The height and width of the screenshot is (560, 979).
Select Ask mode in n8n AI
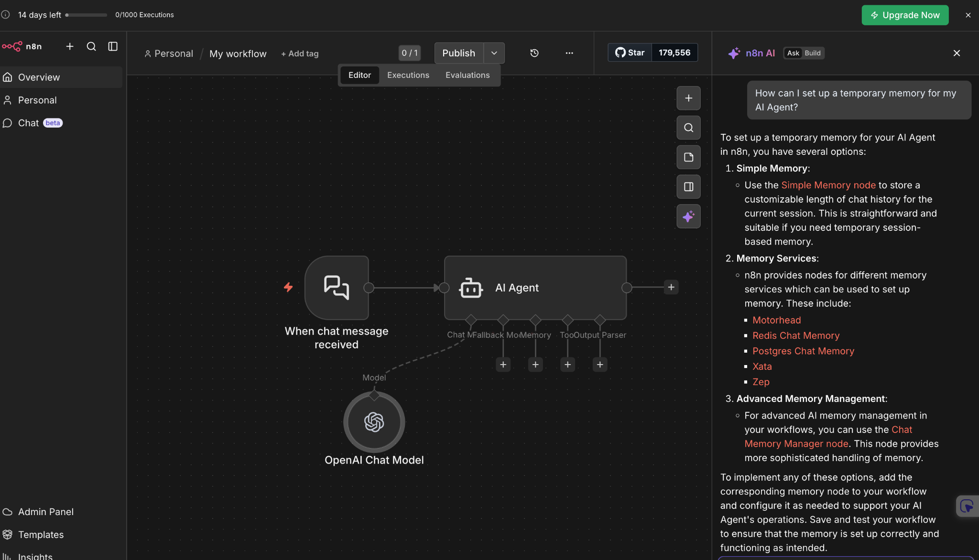(793, 53)
